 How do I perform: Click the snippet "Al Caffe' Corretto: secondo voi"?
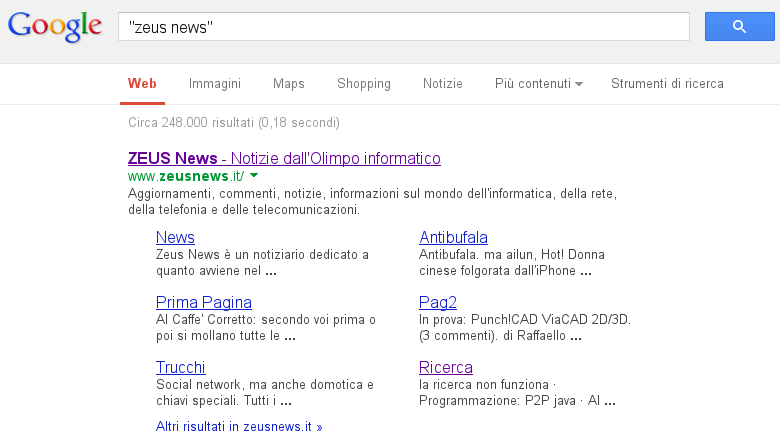266,327
